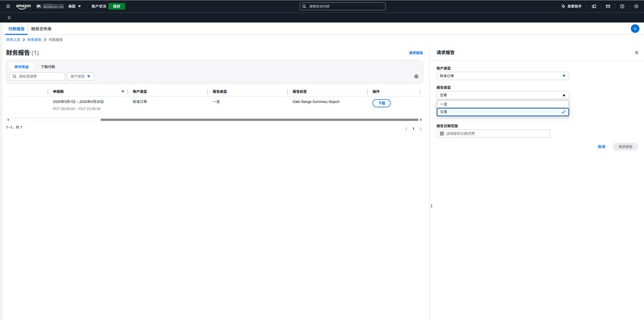The width and height of the screenshot is (644, 320).
Task: Click the top search box 搜索任何内容
Action: [x=343, y=6]
